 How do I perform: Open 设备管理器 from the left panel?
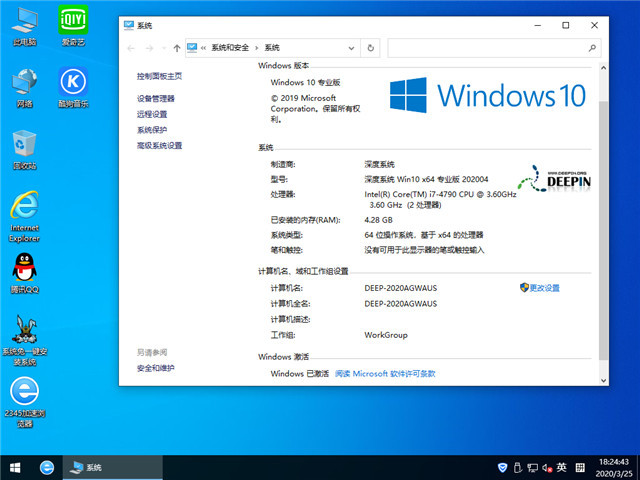coord(156,99)
